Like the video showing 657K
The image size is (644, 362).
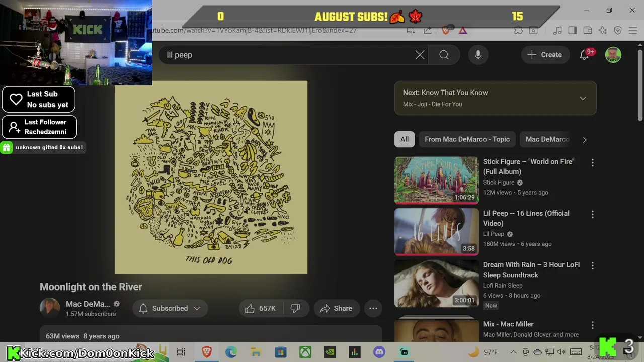point(261,308)
